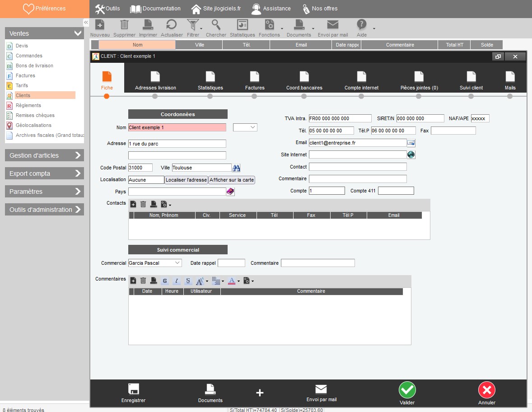Expand the Aide dropdown arrow
Screen dimensions: 532x412
[374, 28]
